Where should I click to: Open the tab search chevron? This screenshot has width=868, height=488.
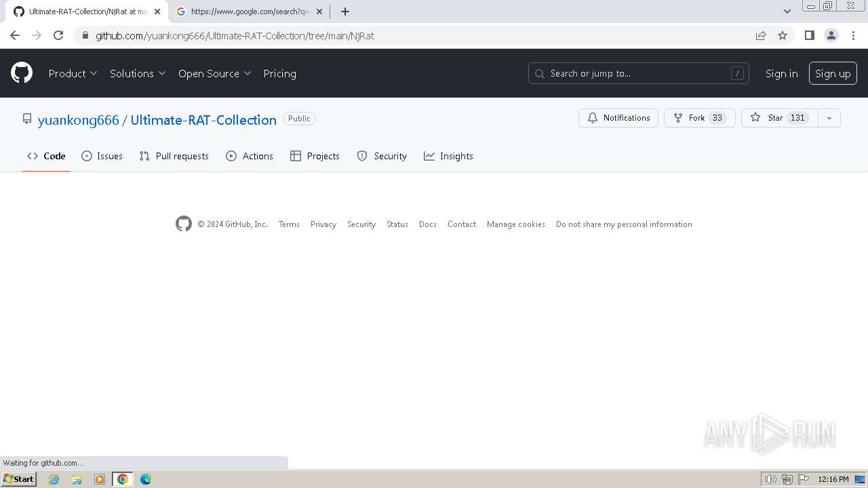click(x=787, y=12)
